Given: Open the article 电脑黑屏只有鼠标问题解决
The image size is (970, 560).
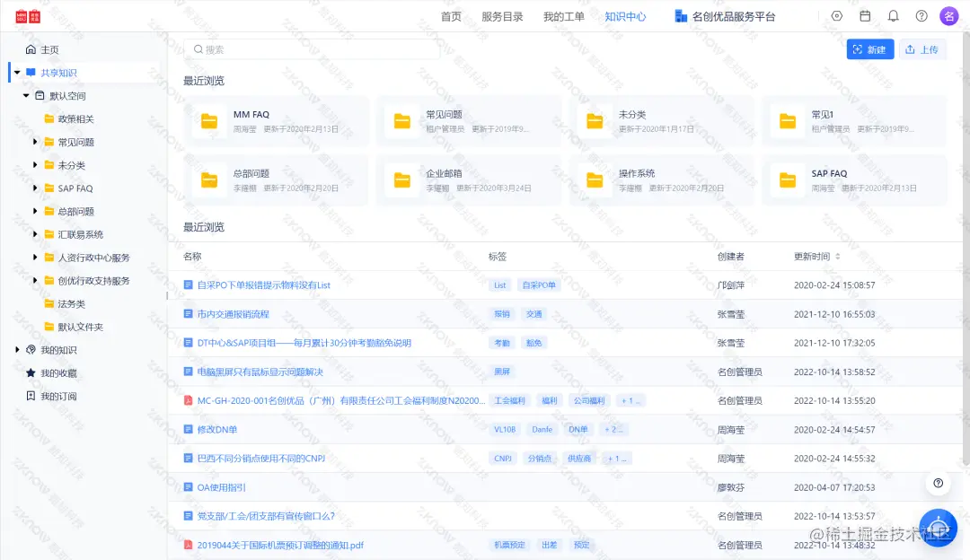Looking at the screenshot, I should click(x=259, y=372).
